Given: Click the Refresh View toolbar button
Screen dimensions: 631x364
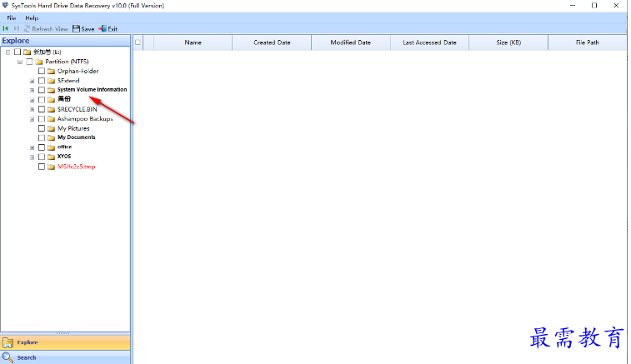Looking at the screenshot, I should 46,29.
